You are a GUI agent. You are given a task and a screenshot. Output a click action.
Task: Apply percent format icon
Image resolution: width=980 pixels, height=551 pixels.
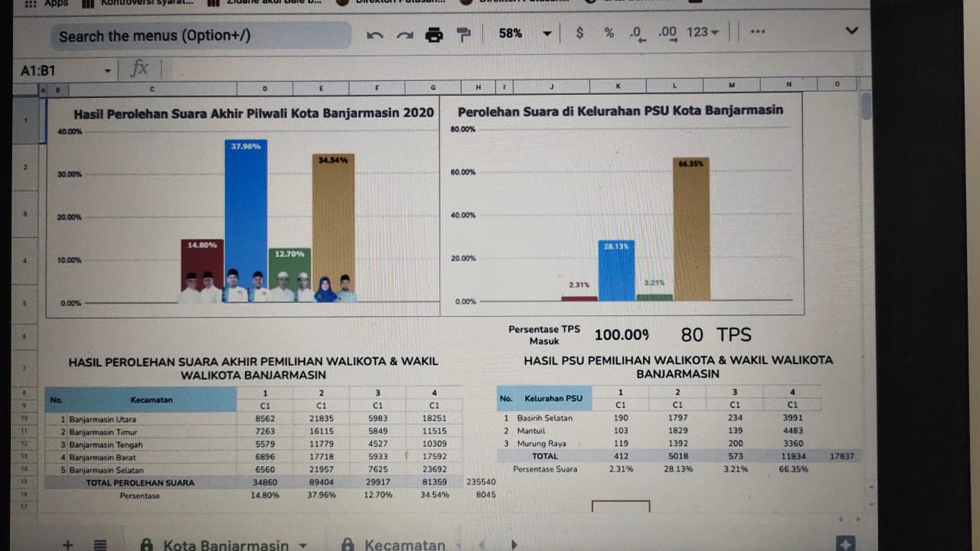tap(609, 33)
